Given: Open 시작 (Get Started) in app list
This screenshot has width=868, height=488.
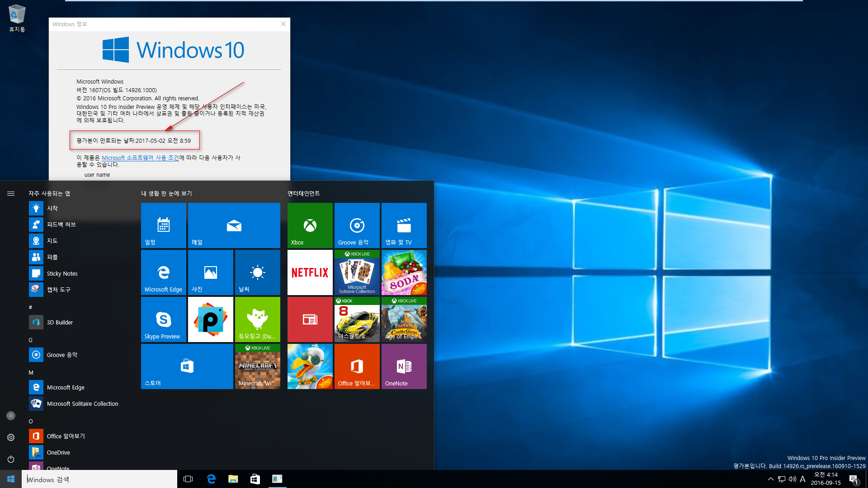Looking at the screenshot, I should coord(81,208).
